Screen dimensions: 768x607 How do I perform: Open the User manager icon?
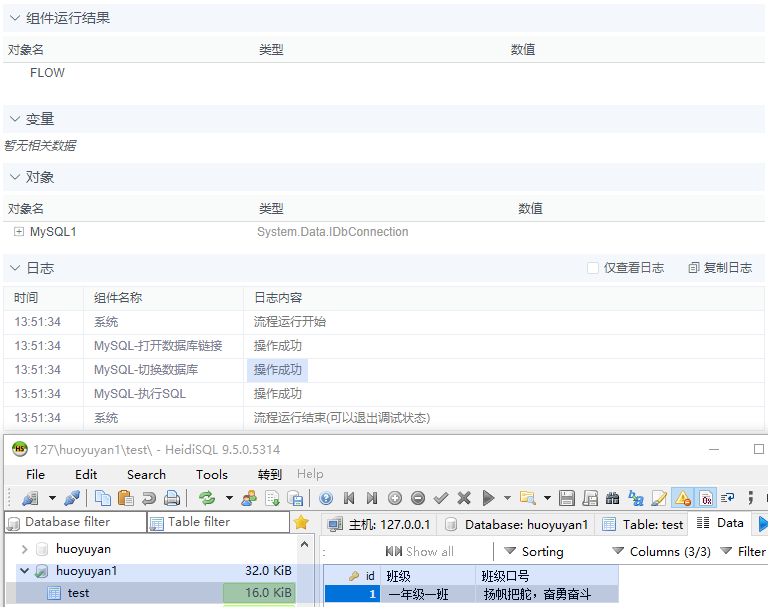(x=249, y=498)
